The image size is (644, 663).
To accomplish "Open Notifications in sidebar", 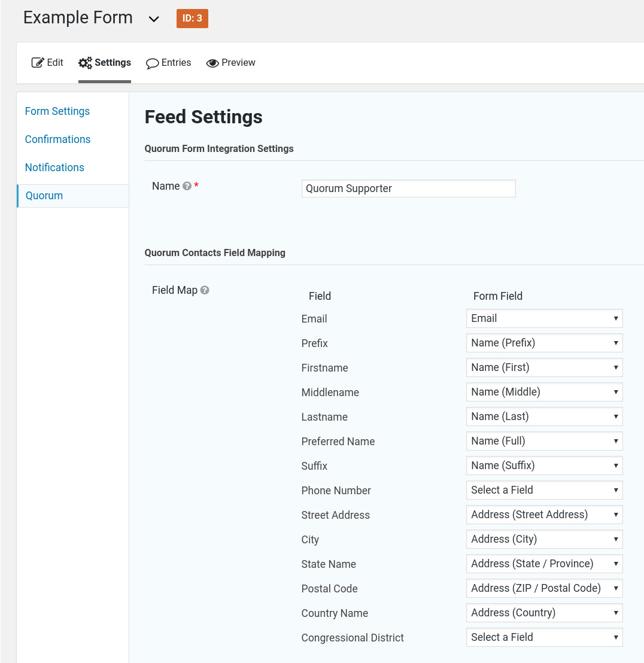I will 54,168.
